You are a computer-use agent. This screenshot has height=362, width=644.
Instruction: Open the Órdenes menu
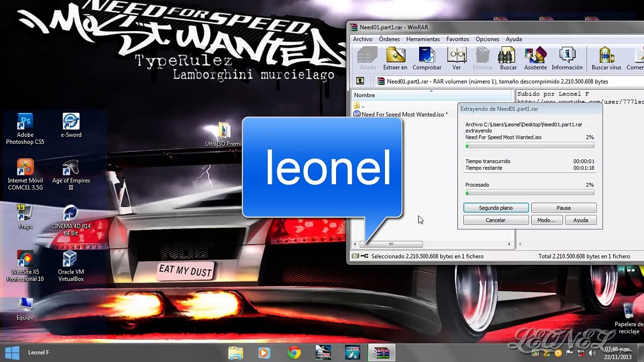click(x=389, y=39)
